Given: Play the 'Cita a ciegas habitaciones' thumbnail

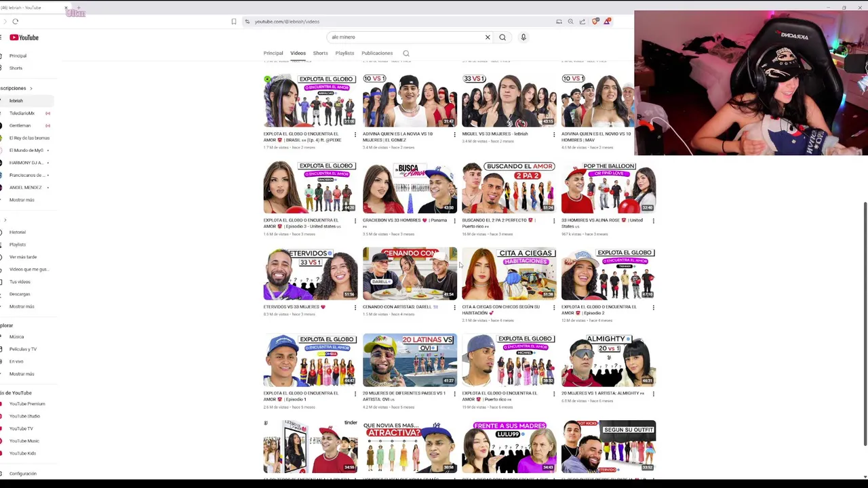Looking at the screenshot, I should 509,274.
